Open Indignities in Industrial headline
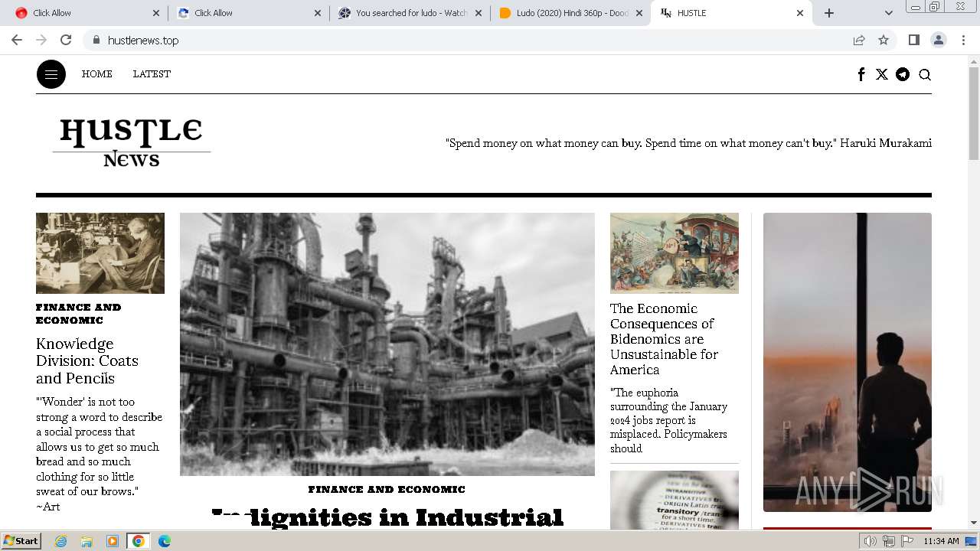Image resolution: width=980 pixels, height=551 pixels. click(387, 517)
